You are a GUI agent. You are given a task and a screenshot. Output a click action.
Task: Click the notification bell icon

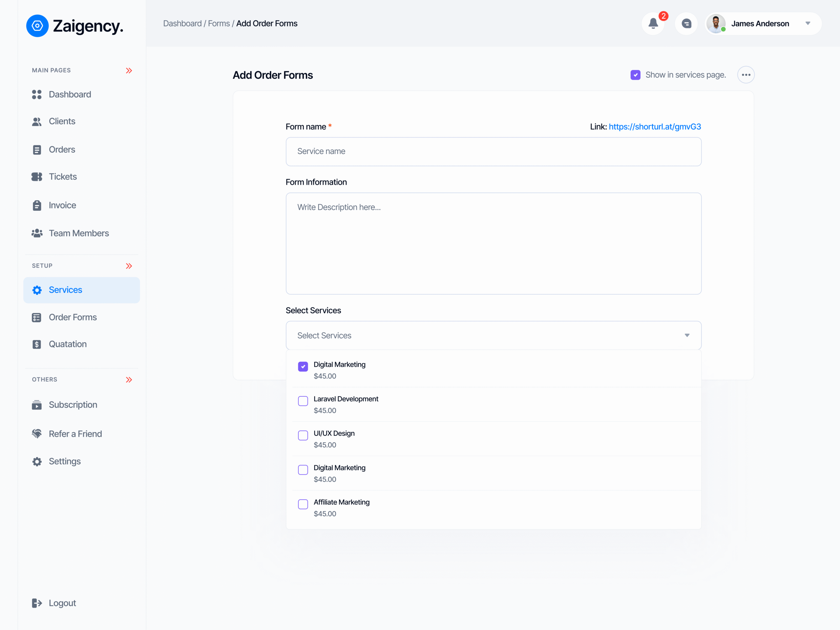click(653, 24)
